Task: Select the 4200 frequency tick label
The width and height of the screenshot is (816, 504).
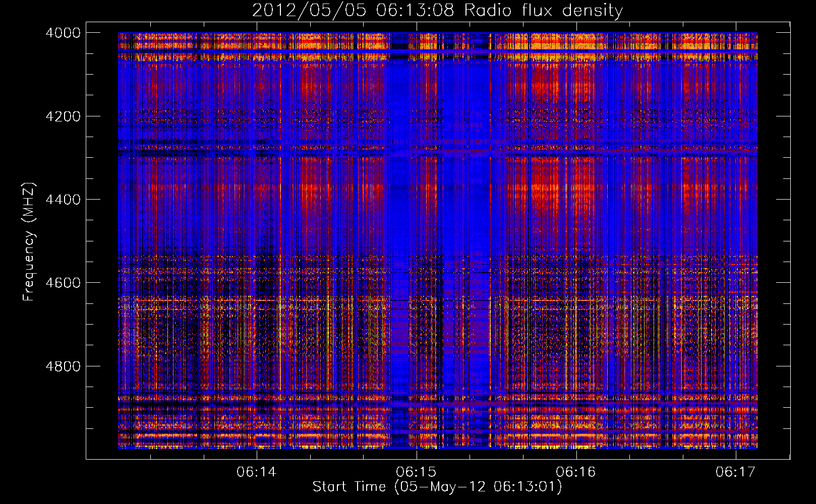Action: coord(63,116)
